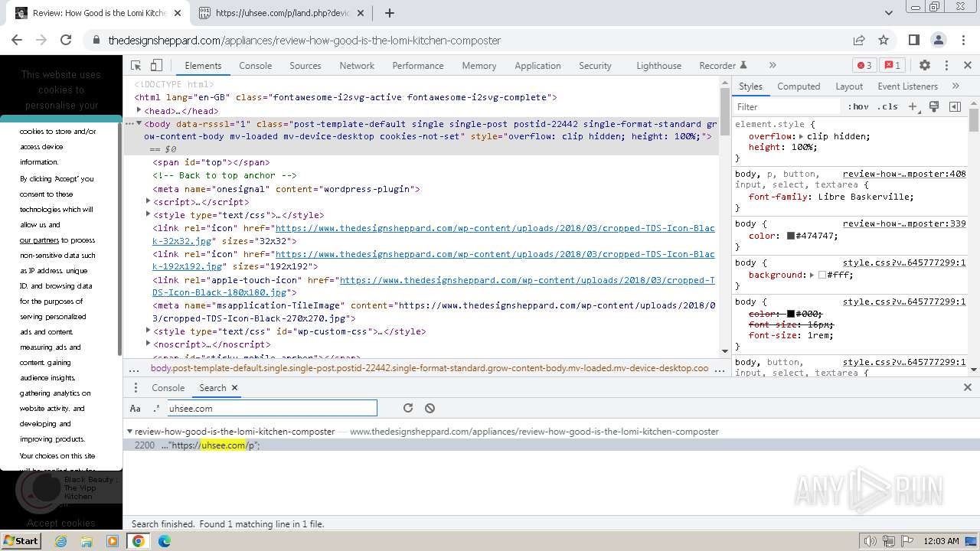This screenshot has width=980, height=551.
Task: Expand the head element node
Action: 139,110
